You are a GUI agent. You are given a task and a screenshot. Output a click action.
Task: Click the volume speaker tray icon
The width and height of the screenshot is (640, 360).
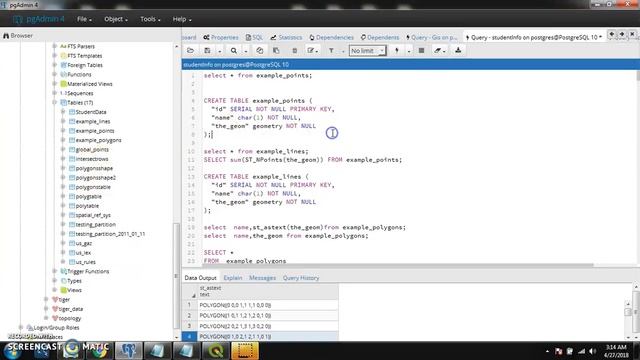click(x=593, y=351)
